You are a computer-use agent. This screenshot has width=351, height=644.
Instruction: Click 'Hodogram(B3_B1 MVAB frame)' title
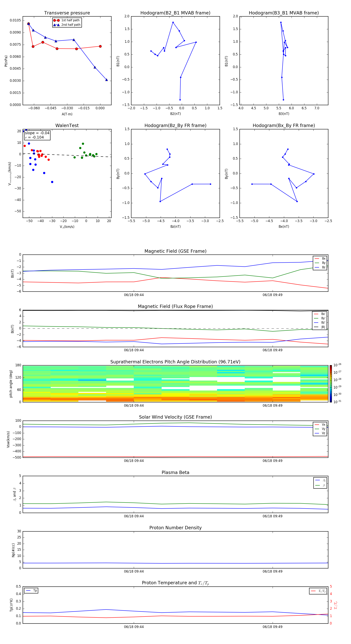pyautogui.click(x=284, y=13)
